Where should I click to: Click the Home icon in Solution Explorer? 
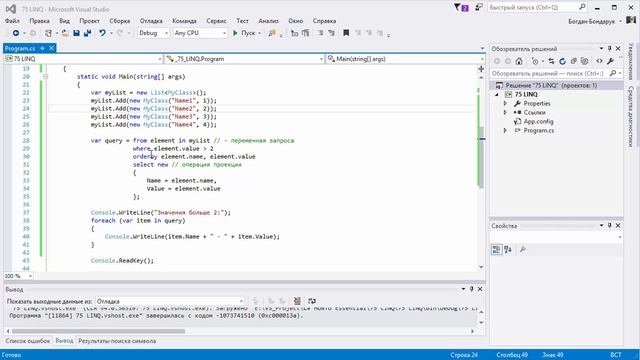click(x=519, y=61)
